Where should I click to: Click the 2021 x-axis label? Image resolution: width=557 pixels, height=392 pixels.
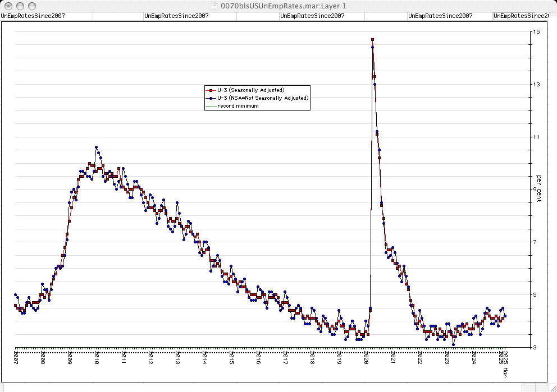[394, 358]
